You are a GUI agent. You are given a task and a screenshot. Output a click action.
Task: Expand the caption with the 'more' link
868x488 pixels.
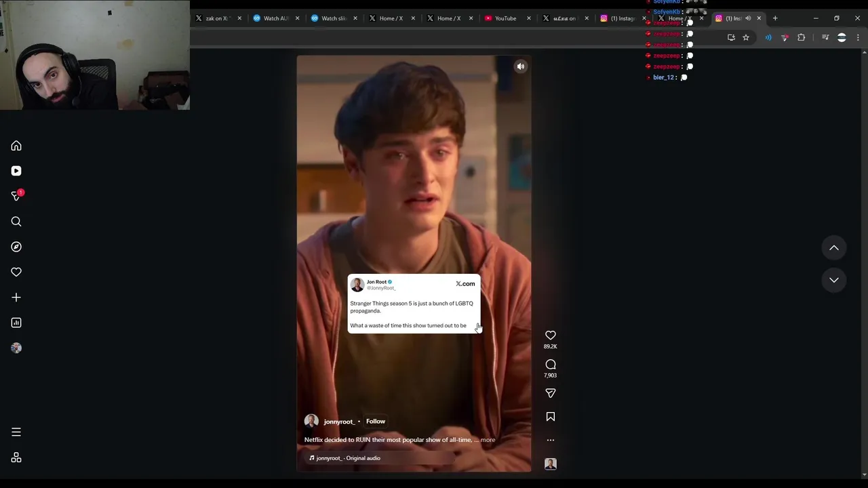coord(488,440)
